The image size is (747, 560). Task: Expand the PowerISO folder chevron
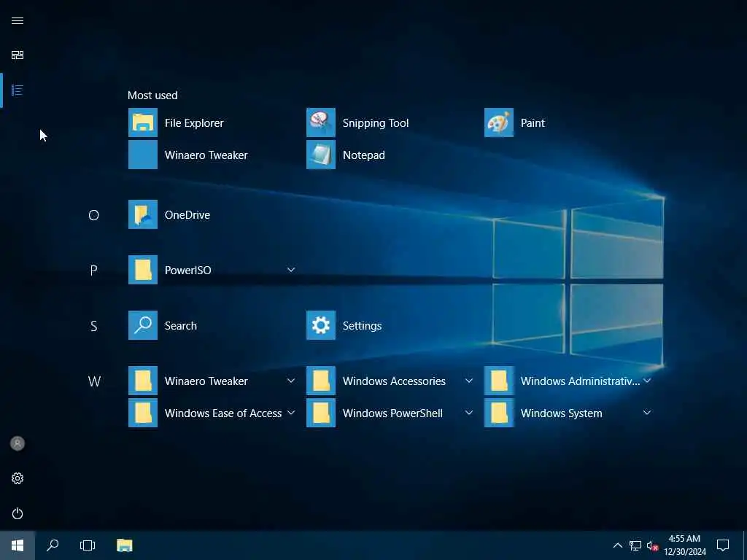[x=290, y=270]
